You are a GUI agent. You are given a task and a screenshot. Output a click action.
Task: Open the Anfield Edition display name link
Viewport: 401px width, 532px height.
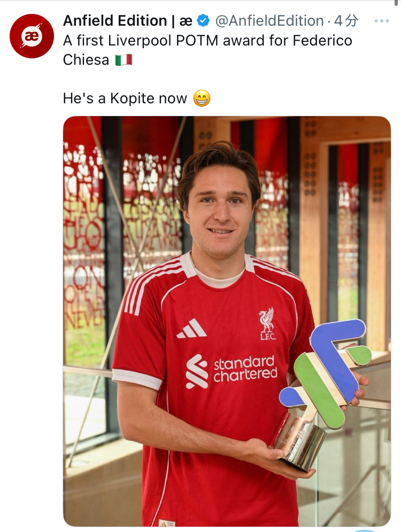127,21
